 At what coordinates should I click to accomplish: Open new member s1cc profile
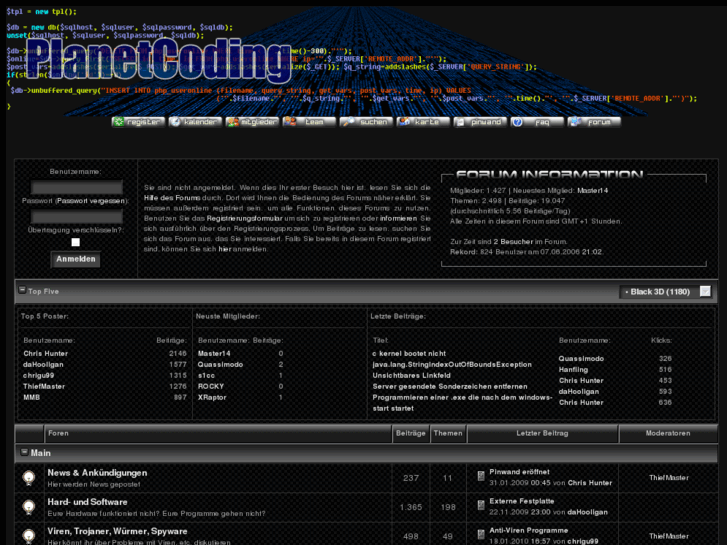[x=206, y=375]
